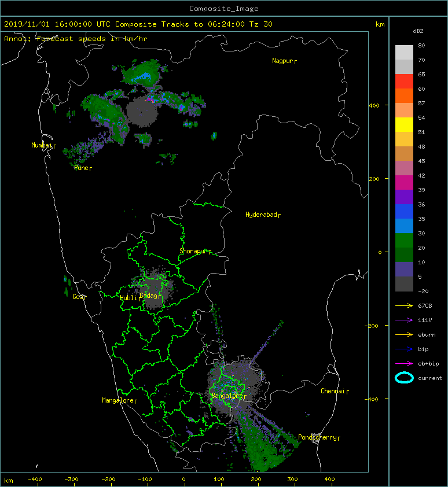Click the 67CB legend label
This screenshot has height=487, width=448.
425,305
